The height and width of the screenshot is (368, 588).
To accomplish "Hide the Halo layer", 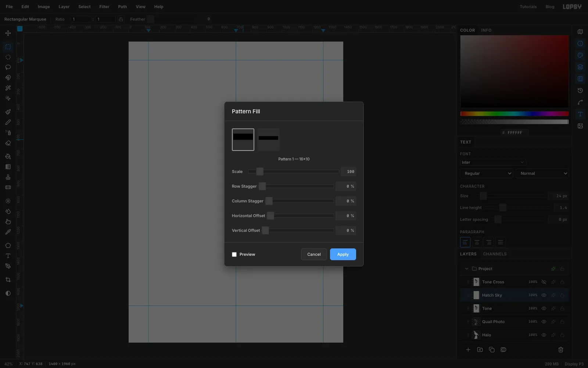I will pos(544,335).
